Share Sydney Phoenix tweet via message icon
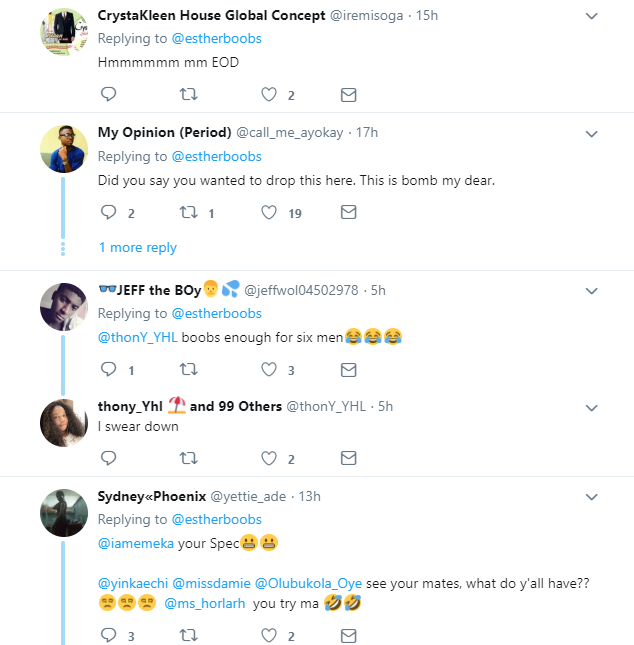 (348, 635)
